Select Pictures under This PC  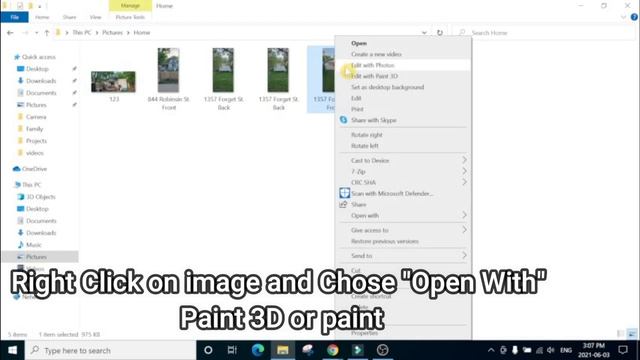[36, 257]
